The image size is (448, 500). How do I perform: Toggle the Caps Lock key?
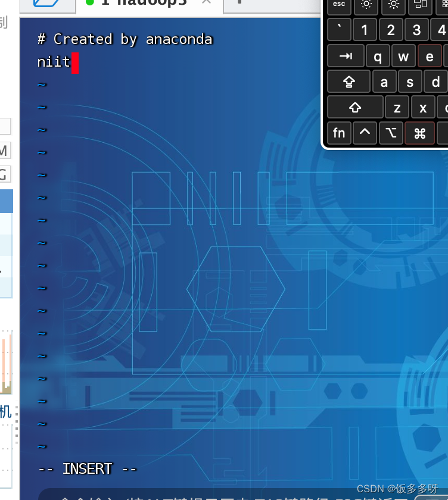click(349, 82)
